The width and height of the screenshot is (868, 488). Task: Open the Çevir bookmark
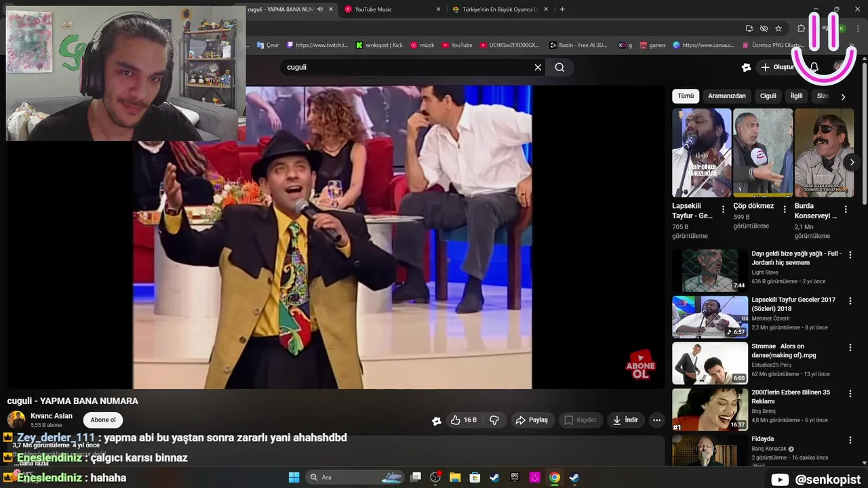click(268, 45)
